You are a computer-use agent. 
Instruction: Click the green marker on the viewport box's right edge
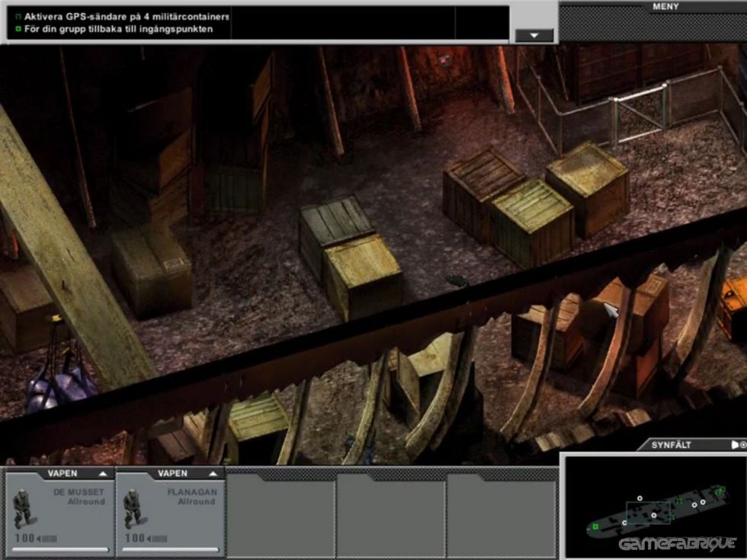click(x=672, y=517)
